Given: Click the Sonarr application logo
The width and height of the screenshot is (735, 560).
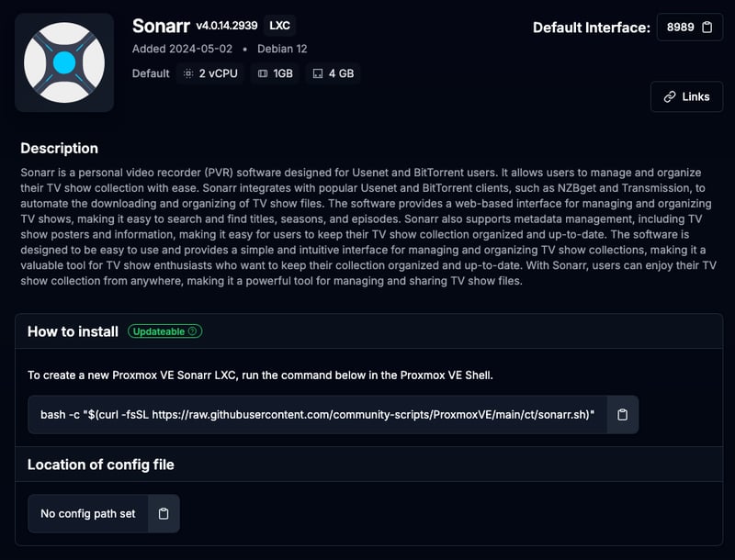Looking at the screenshot, I should [63, 62].
